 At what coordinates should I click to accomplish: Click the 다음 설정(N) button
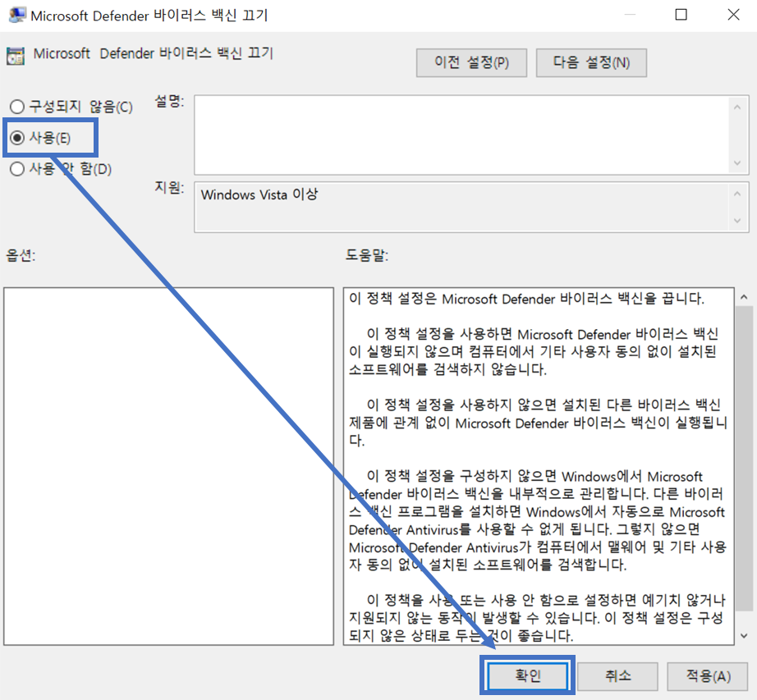click(591, 62)
